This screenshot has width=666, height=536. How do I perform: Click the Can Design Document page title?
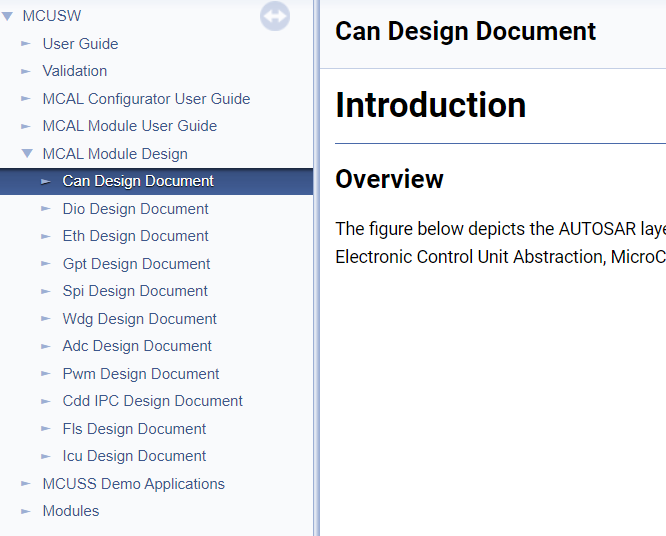click(466, 31)
